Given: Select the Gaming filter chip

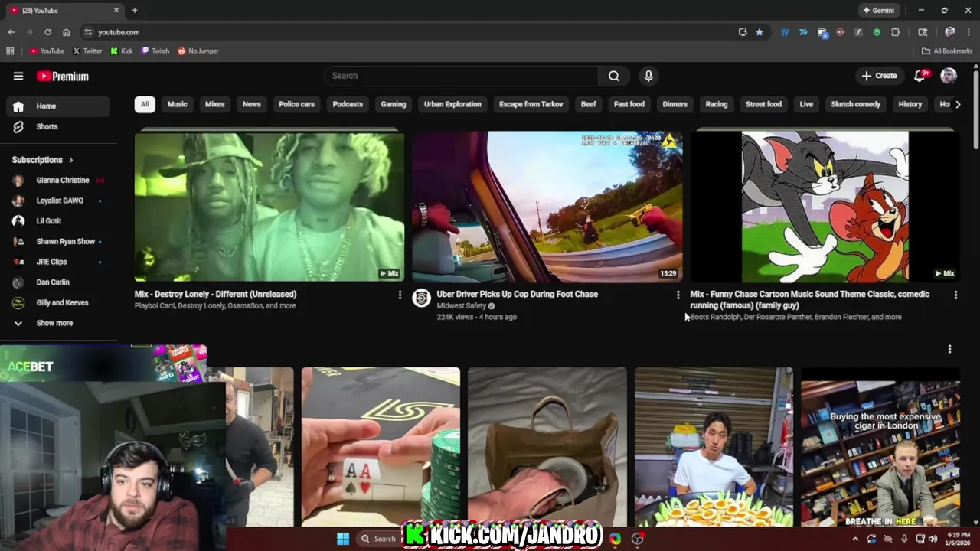Looking at the screenshot, I should pos(393,104).
